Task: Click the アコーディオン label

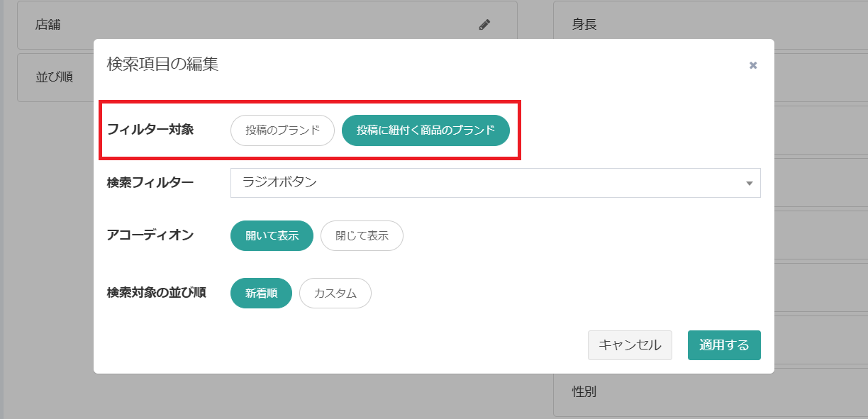Action: (150, 235)
